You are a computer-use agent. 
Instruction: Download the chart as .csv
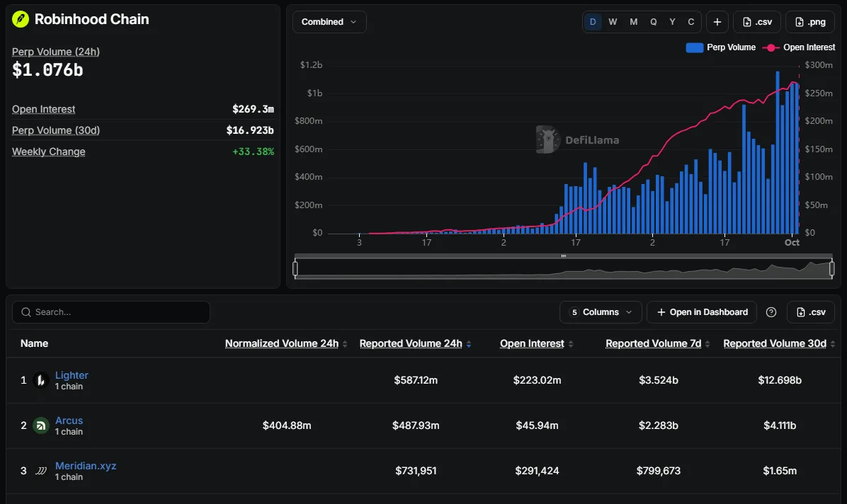(757, 22)
